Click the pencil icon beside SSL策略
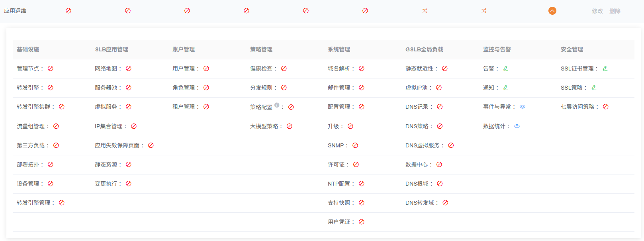This screenshot has height=241, width=644. pos(593,88)
